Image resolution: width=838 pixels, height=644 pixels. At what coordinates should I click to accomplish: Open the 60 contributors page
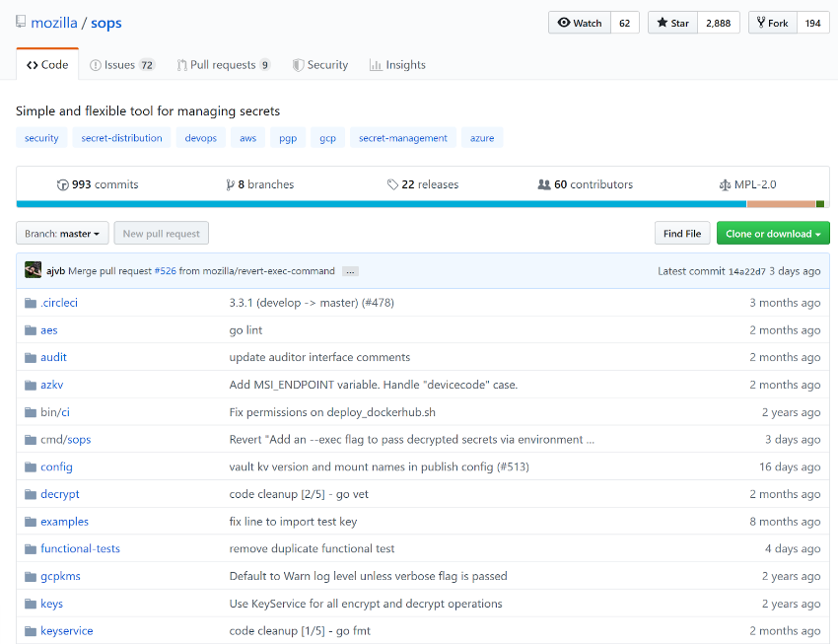tap(586, 184)
